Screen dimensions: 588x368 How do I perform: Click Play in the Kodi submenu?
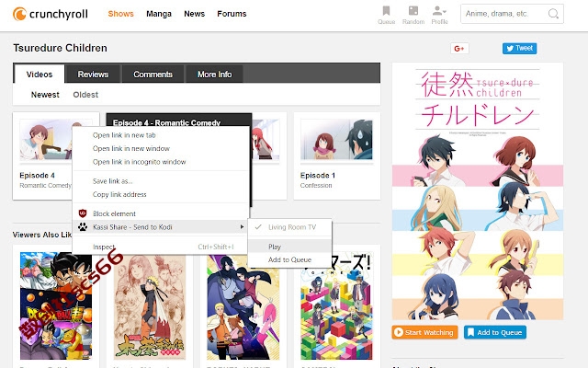[289, 247]
